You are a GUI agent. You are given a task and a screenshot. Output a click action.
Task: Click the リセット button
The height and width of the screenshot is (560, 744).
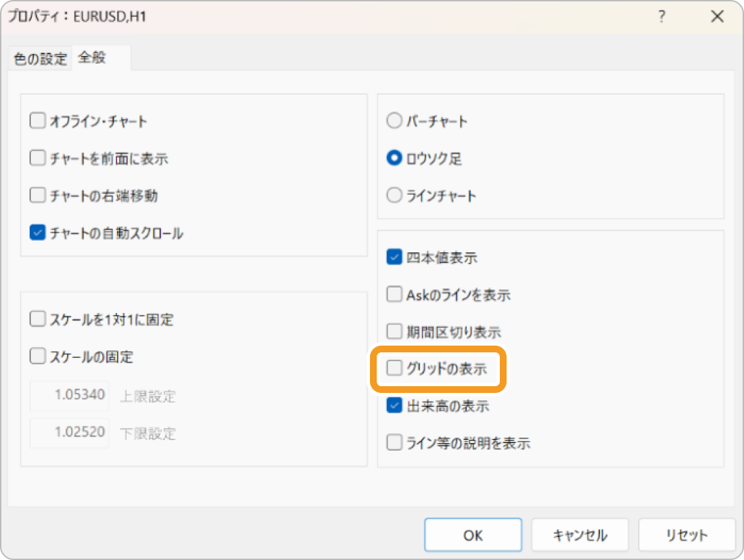(687, 535)
